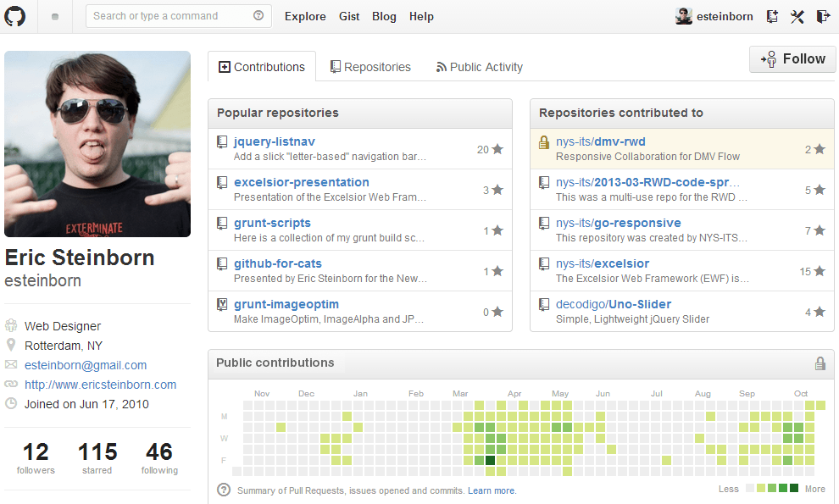Click Eric Steinborn's large profile photo
This screenshot has height=504, width=839.
[97, 144]
